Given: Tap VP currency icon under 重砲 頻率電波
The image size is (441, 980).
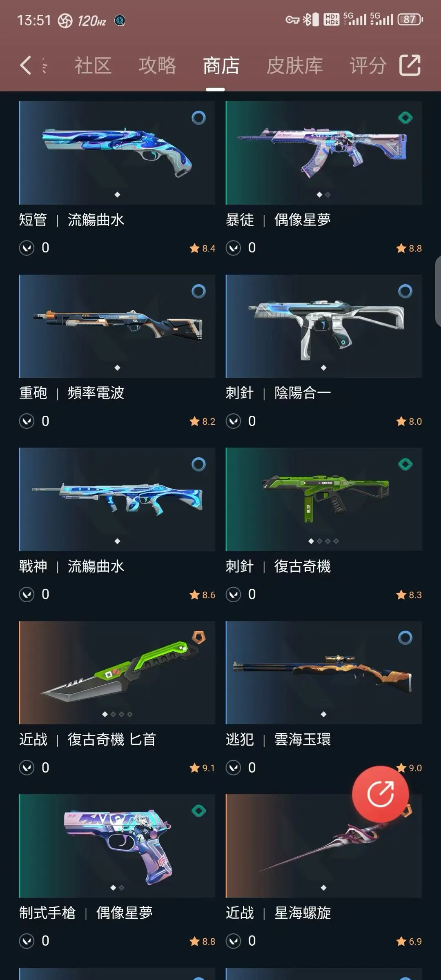Looking at the screenshot, I should click(x=27, y=421).
